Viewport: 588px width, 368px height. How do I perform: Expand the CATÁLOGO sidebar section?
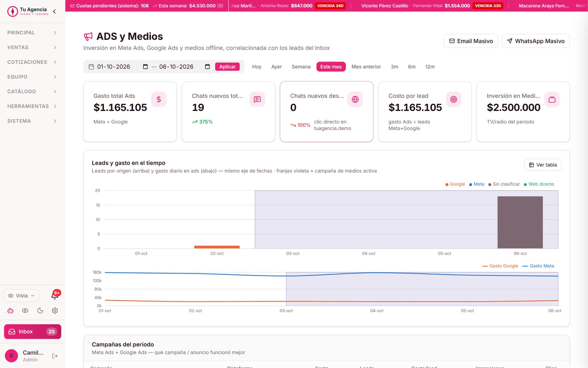coord(32,91)
